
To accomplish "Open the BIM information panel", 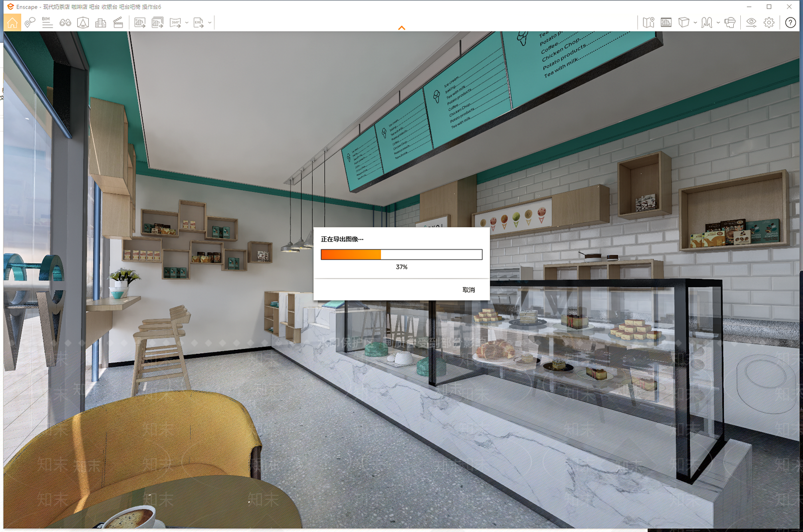I will [47, 23].
